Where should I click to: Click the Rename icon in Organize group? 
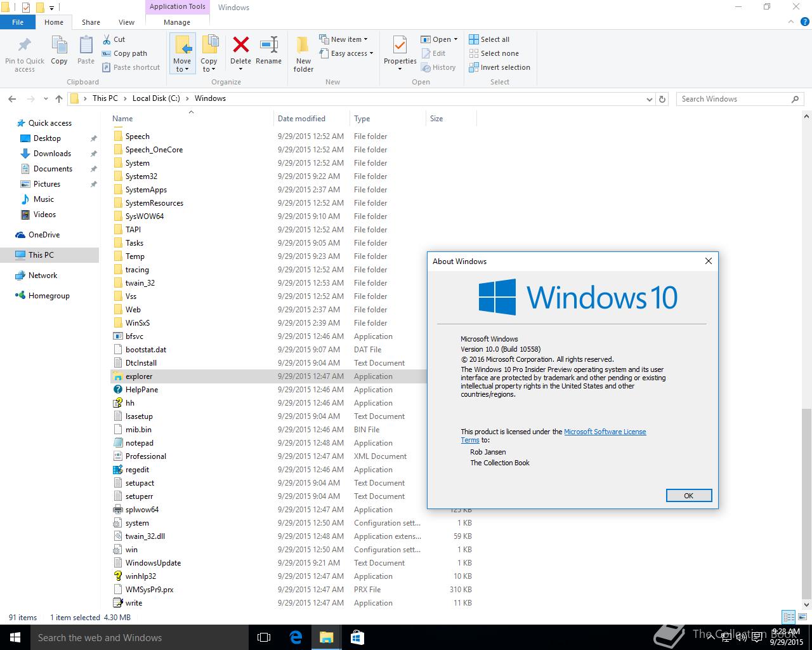click(x=268, y=44)
